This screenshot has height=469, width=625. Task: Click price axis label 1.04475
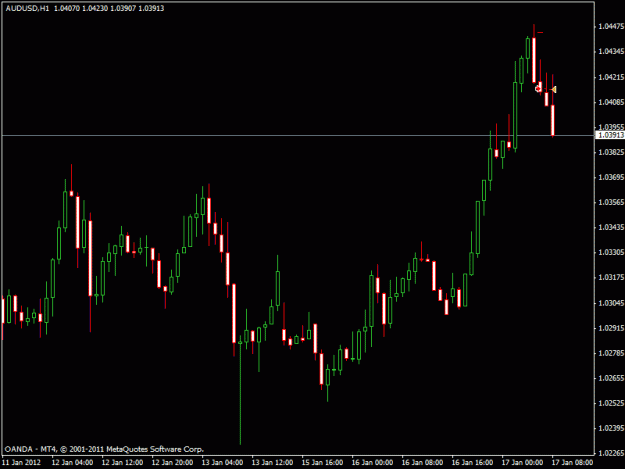(x=611, y=26)
